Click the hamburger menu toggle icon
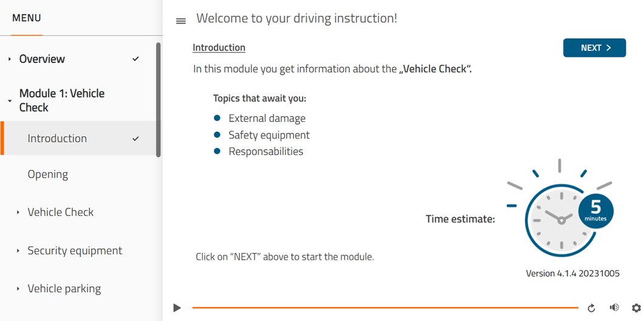The image size is (644, 321). click(181, 21)
